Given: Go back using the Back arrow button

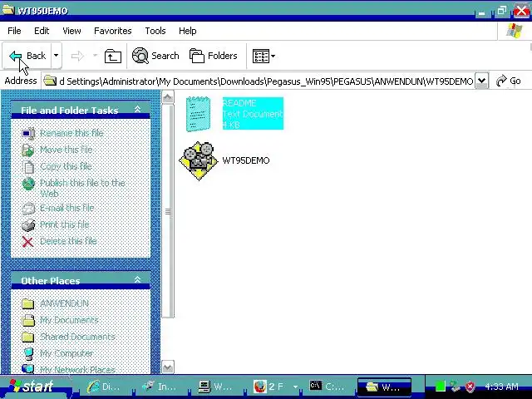Looking at the screenshot, I should (27, 56).
